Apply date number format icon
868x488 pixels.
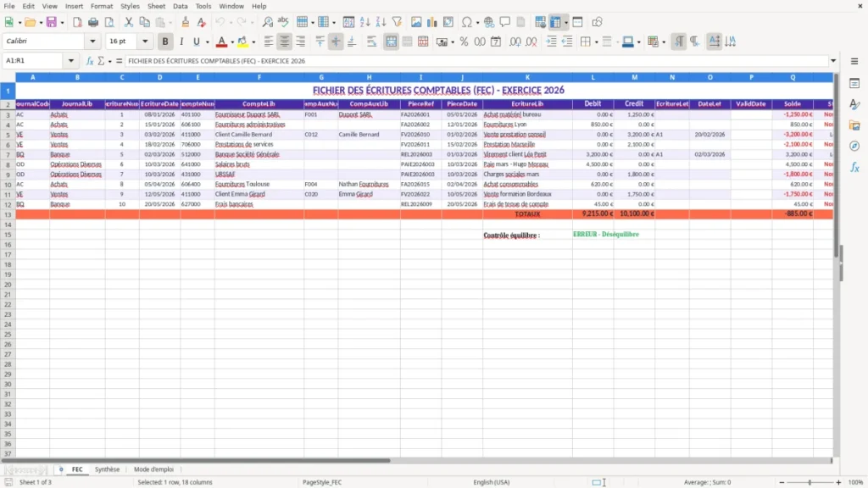tap(496, 42)
